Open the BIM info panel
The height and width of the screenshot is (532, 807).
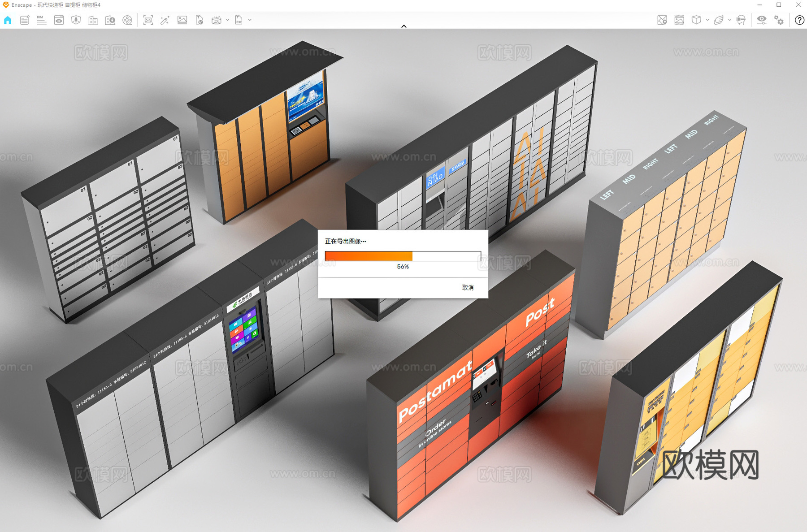[x=42, y=20]
